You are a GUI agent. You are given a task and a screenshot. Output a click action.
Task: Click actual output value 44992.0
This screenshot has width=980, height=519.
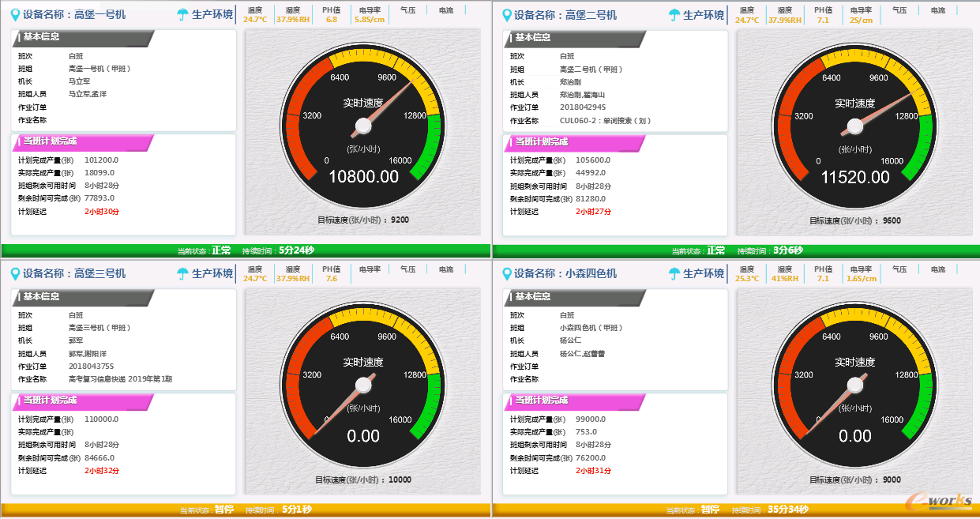click(591, 172)
